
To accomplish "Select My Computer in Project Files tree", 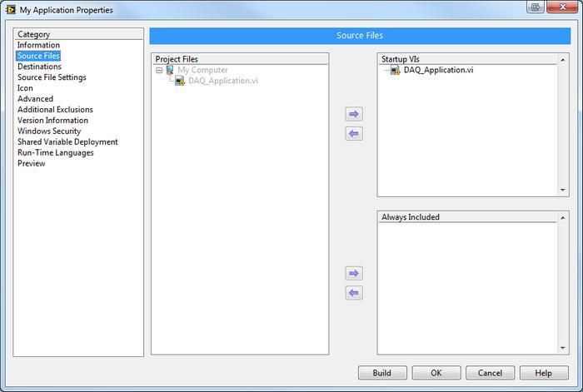I will click(202, 70).
